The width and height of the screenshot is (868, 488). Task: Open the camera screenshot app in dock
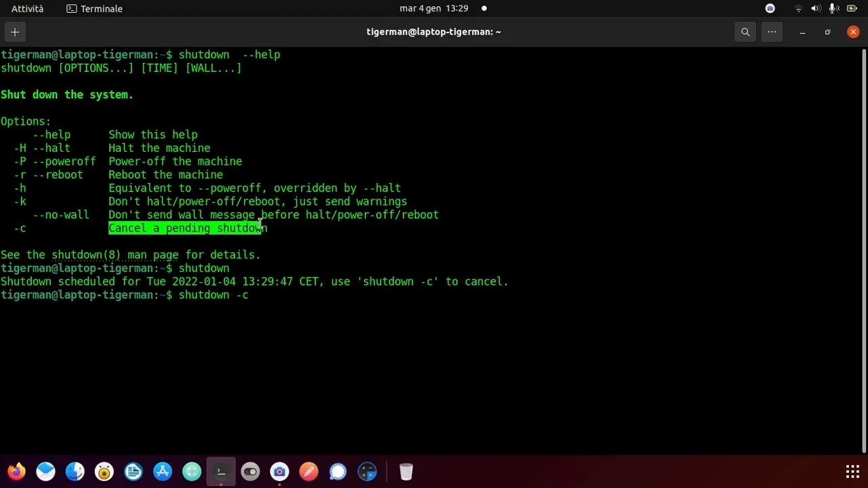coord(279,472)
